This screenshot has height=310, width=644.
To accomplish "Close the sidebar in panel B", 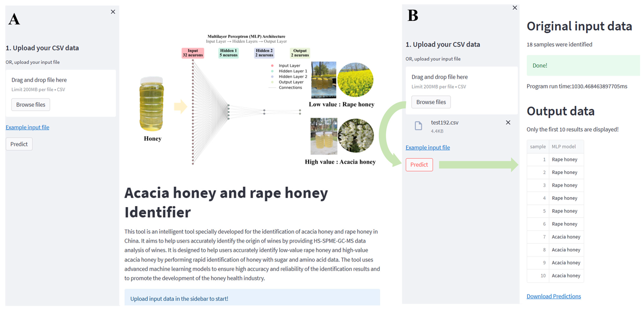I will tap(515, 8).
